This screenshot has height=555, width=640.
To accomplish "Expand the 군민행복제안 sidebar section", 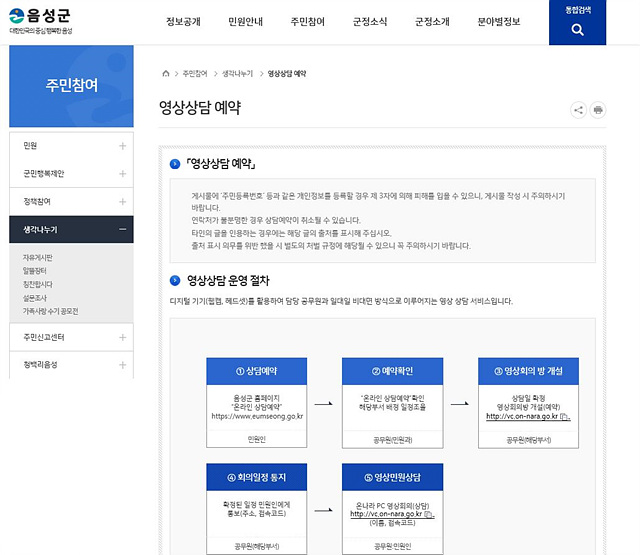I will [122, 174].
